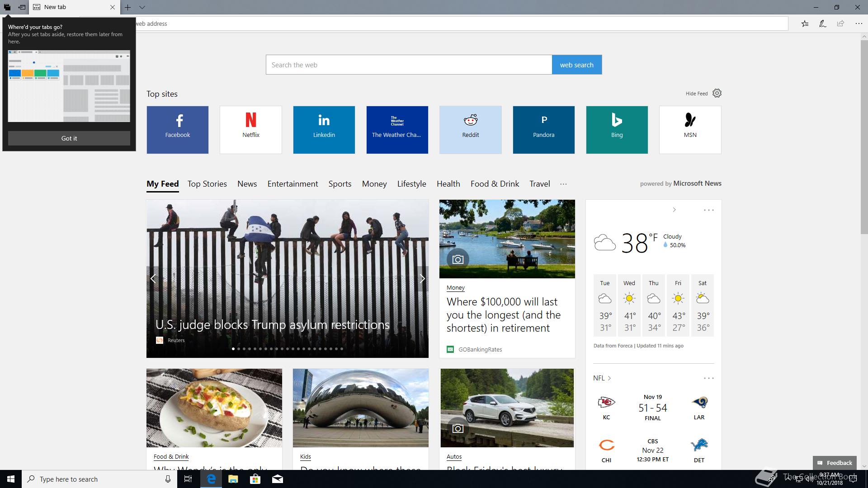Open NFL card options ellipsis
The width and height of the screenshot is (868, 488).
(709, 378)
